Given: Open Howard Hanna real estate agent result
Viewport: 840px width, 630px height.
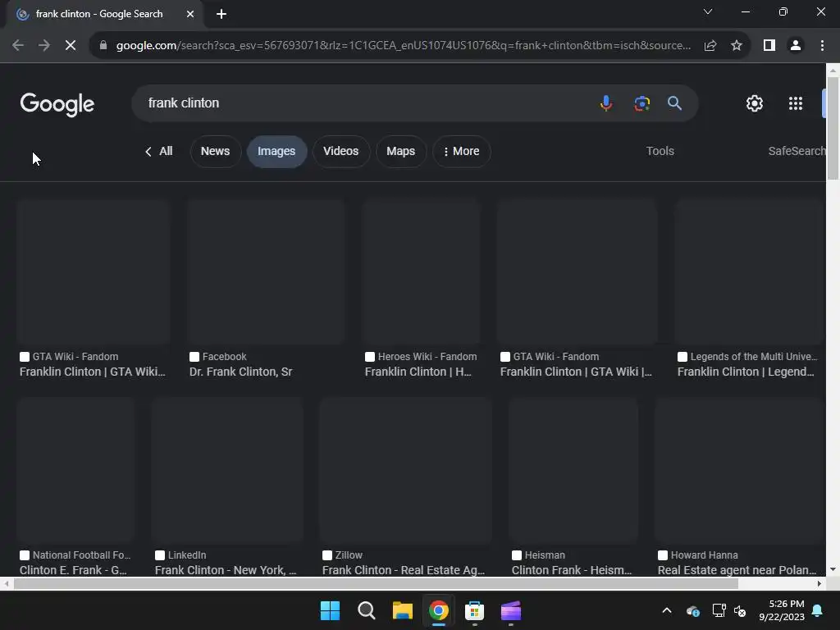Looking at the screenshot, I should point(737,570).
